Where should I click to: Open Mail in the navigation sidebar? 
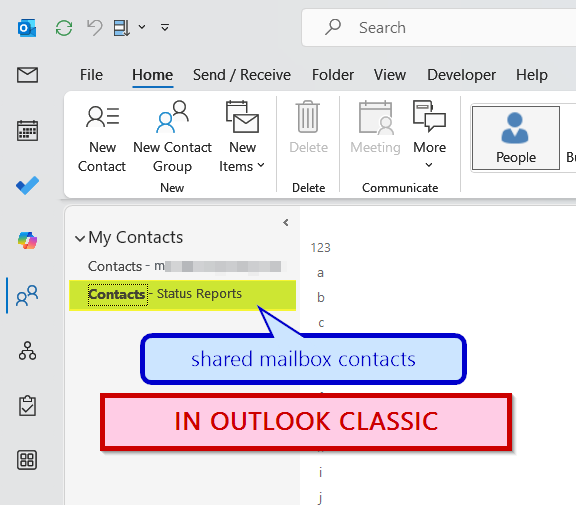click(28, 75)
